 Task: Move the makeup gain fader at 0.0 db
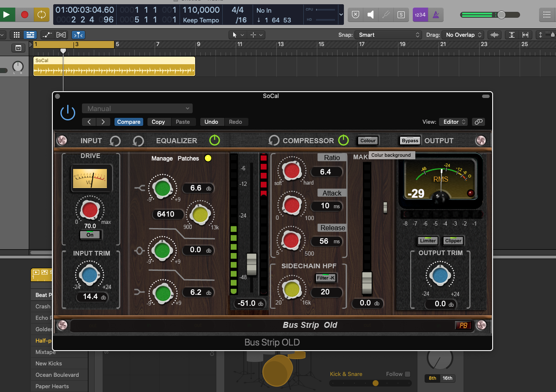pos(367,283)
